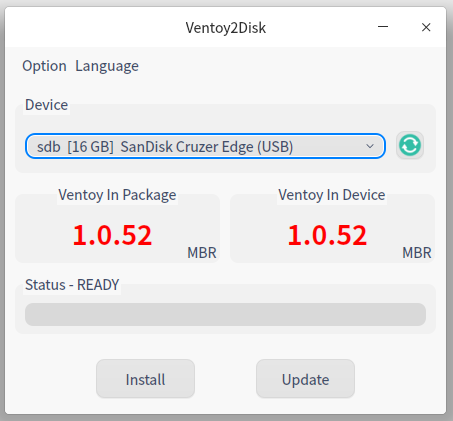Refresh the device list with green icon

coord(410,145)
